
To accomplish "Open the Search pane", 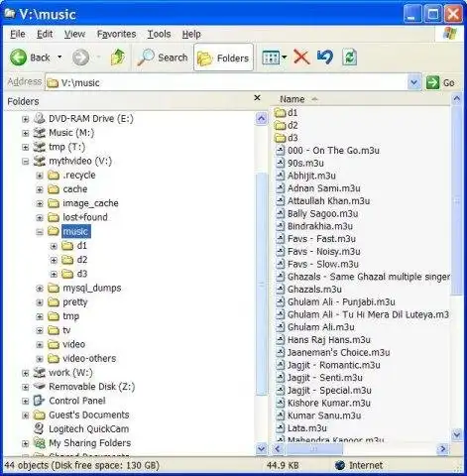I will click(163, 58).
